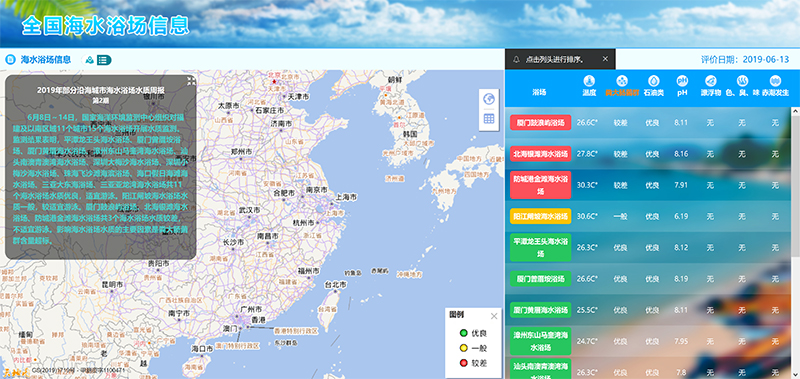Click the green 优良 legend swatch

(463, 333)
